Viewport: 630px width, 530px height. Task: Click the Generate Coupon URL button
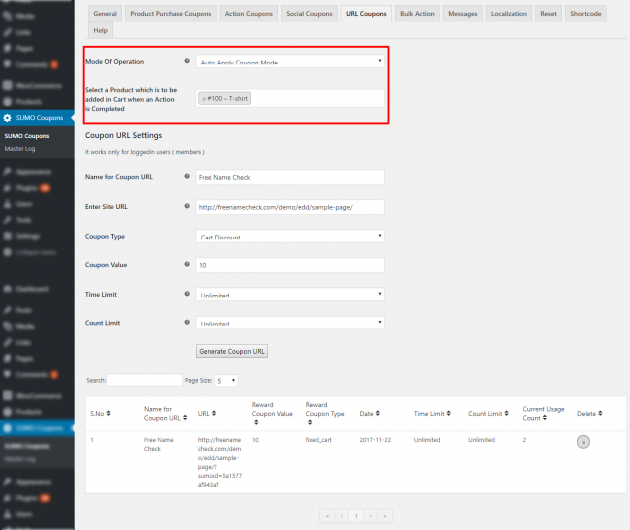232,351
